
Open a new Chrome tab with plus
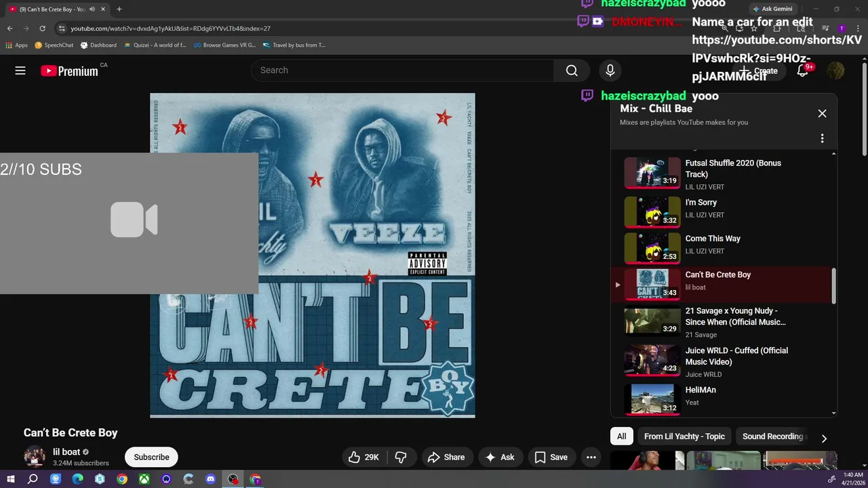click(x=119, y=9)
